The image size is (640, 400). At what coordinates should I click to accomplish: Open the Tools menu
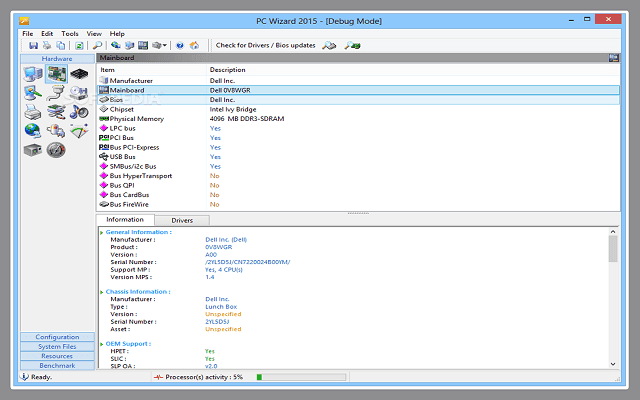69,33
